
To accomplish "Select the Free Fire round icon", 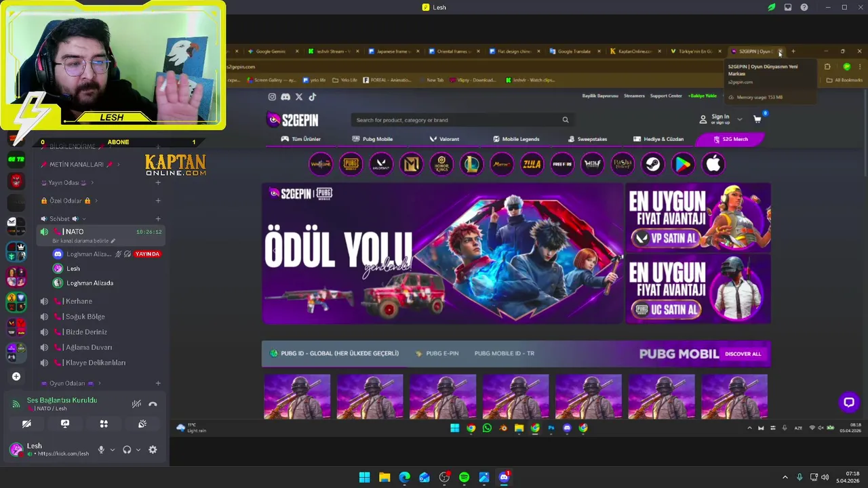I will click(x=562, y=164).
